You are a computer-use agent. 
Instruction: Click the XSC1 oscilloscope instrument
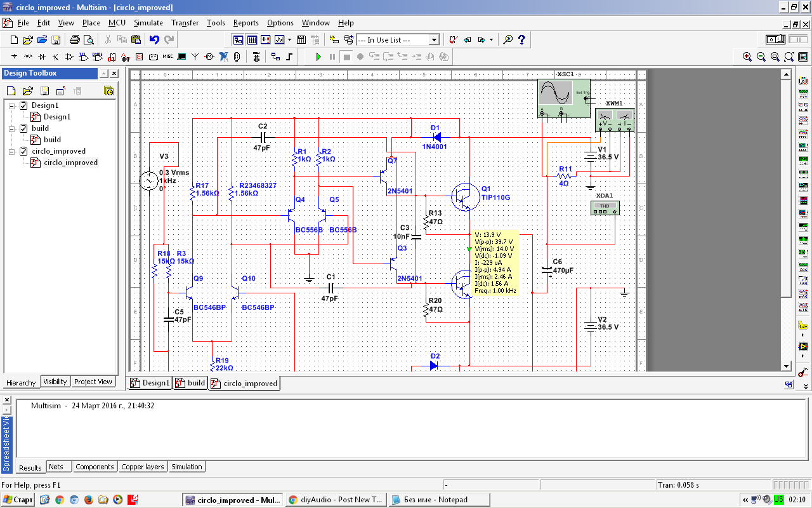tap(564, 98)
